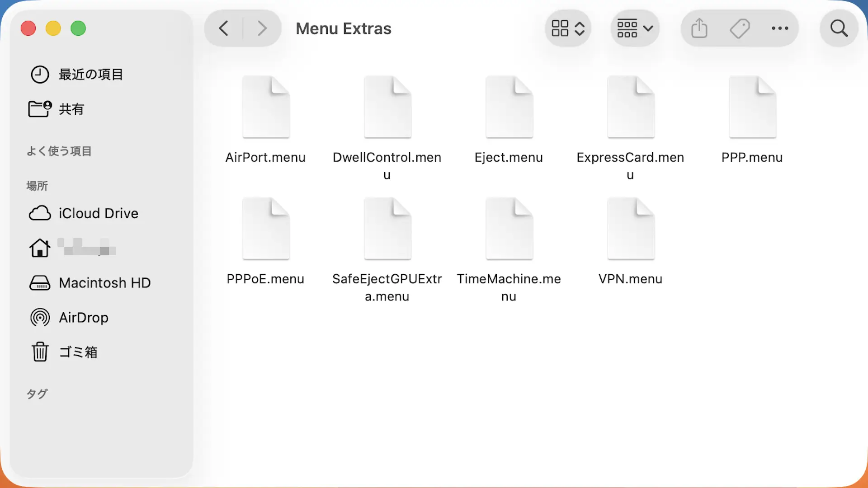Click home folder icon in sidebar
This screenshot has height=488, width=868.
click(40, 248)
